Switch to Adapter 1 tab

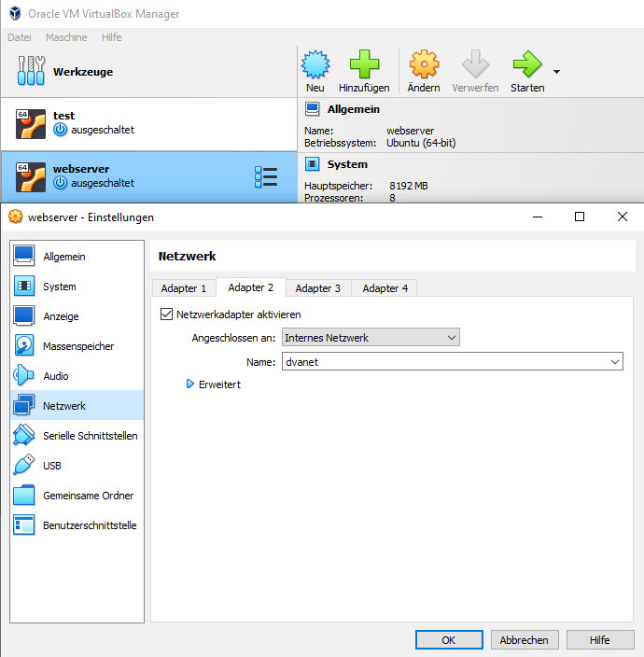coord(184,288)
